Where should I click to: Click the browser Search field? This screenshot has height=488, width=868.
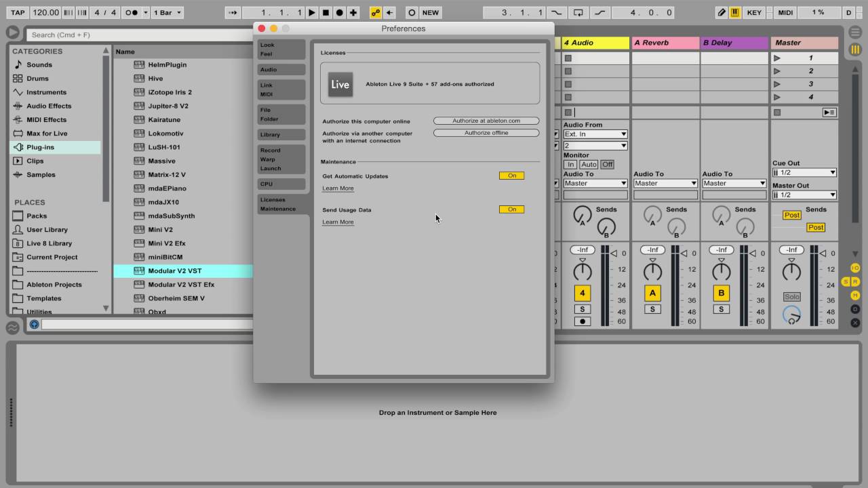tap(140, 35)
